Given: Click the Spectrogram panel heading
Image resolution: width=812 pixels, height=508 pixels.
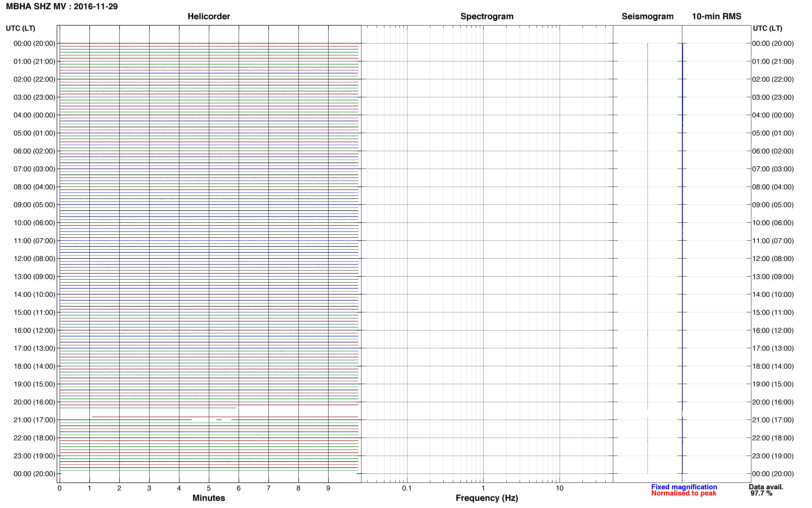Looking at the screenshot, I should pos(487,16).
